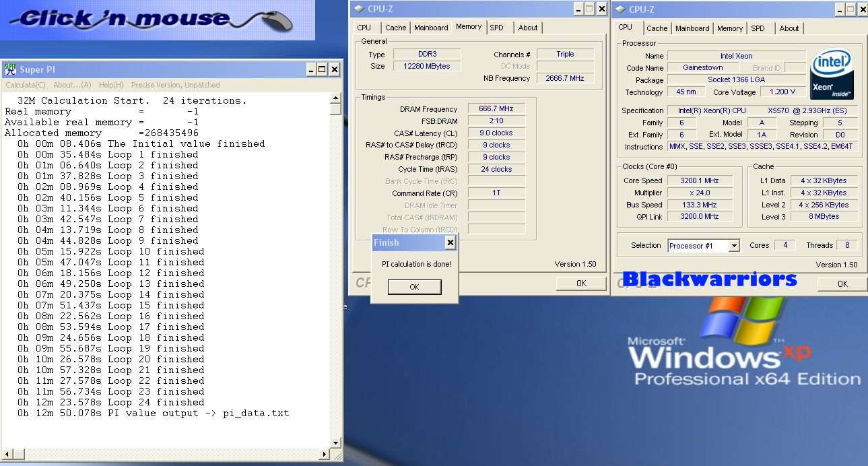Viewport: 868px width, 466px height.
Task: Open the Calculate(C) menu in Super PI
Action: click(26, 85)
